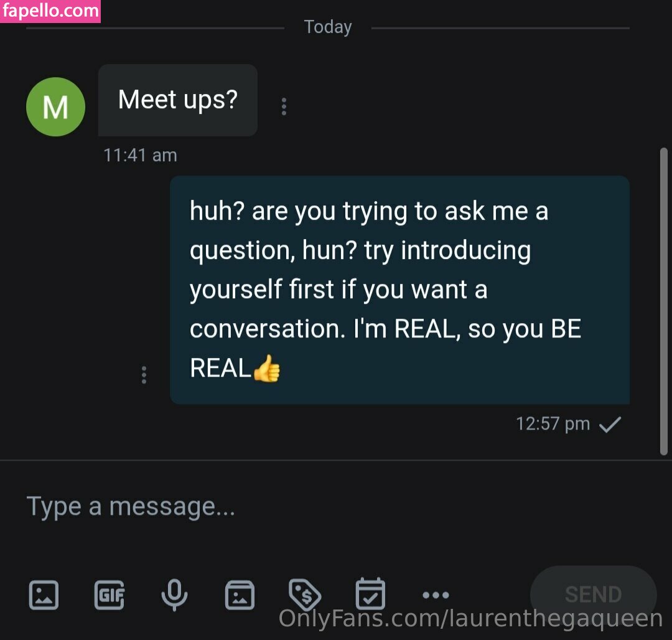
Task: Click the 11:41 am timestamp
Action: pyautogui.click(x=140, y=155)
